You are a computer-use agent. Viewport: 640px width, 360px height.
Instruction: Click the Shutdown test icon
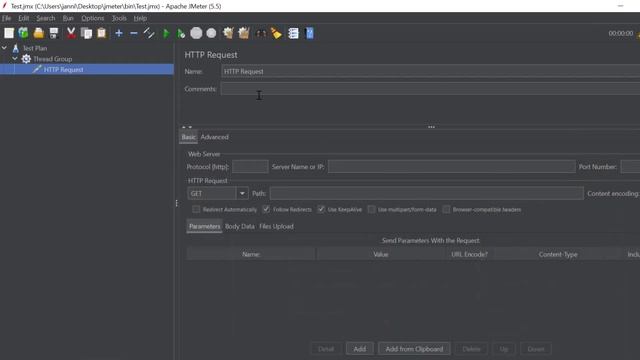point(211,33)
